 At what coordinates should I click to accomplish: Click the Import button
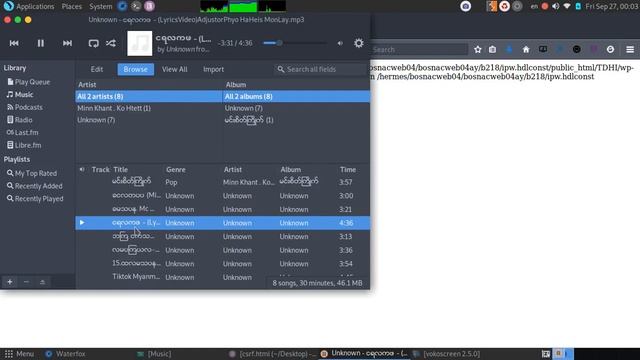pos(213,69)
